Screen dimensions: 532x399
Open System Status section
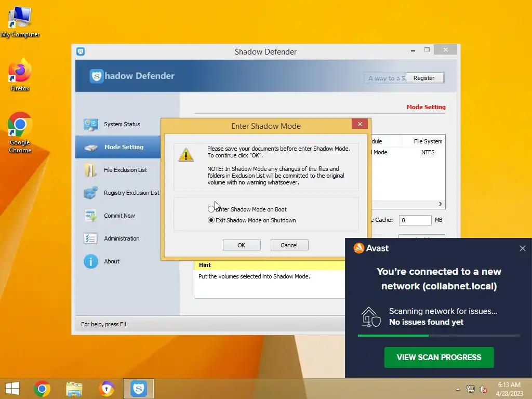(122, 124)
